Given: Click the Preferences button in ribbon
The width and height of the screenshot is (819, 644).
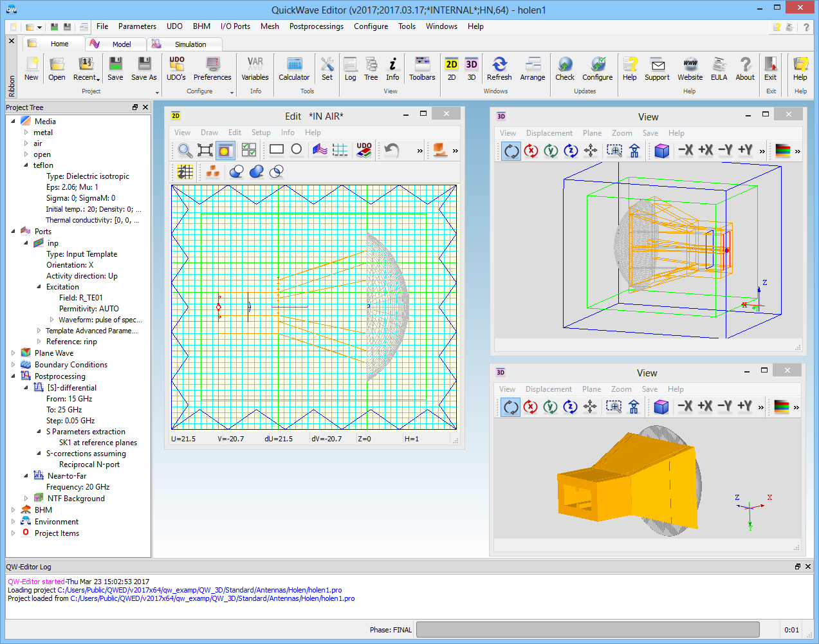Looking at the screenshot, I should pyautogui.click(x=212, y=68).
